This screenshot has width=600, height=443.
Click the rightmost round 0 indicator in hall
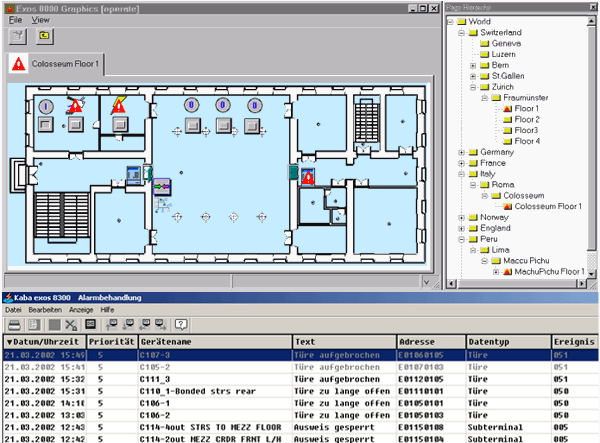pyautogui.click(x=254, y=105)
